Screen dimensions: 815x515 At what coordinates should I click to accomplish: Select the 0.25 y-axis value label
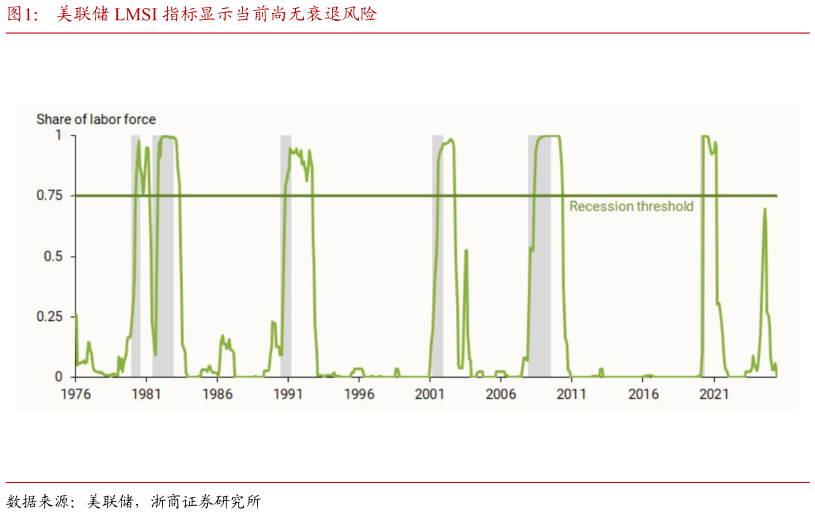coord(50,317)
